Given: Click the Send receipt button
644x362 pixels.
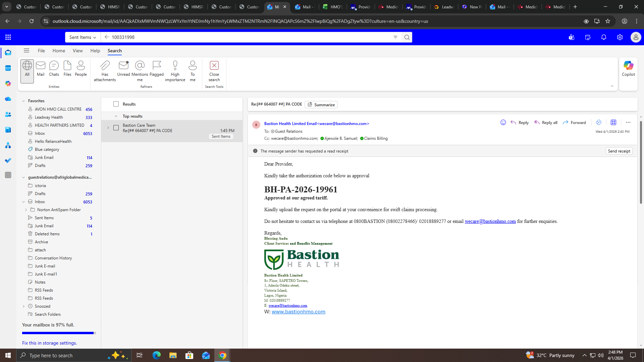Looking at the screenshot, I should (x=619, y=151).
